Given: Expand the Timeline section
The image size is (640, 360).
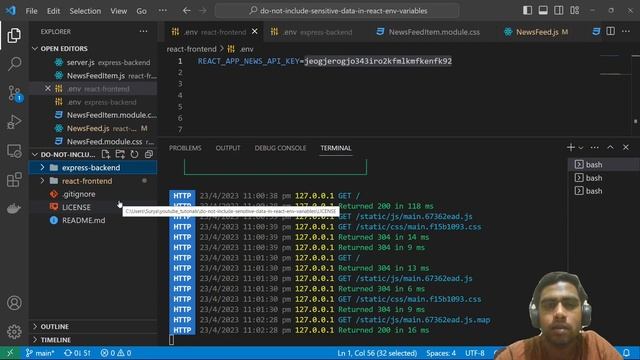Looking at the screenshot, I should (x=35, y=340).
